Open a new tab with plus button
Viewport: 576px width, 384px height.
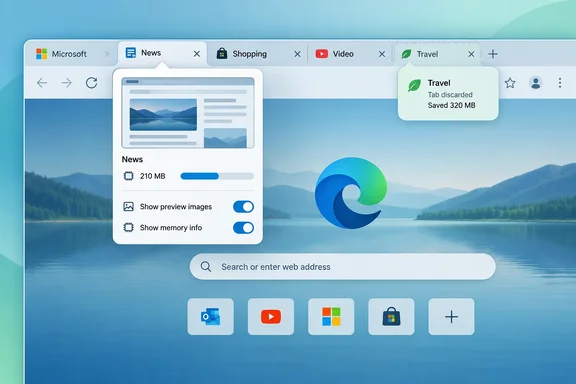[493, 54]
